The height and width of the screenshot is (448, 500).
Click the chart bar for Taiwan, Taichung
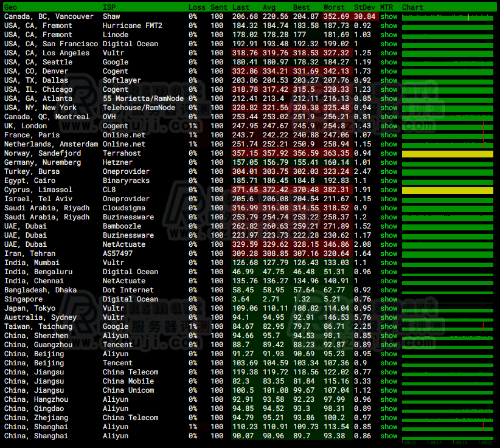pos(448,327)
